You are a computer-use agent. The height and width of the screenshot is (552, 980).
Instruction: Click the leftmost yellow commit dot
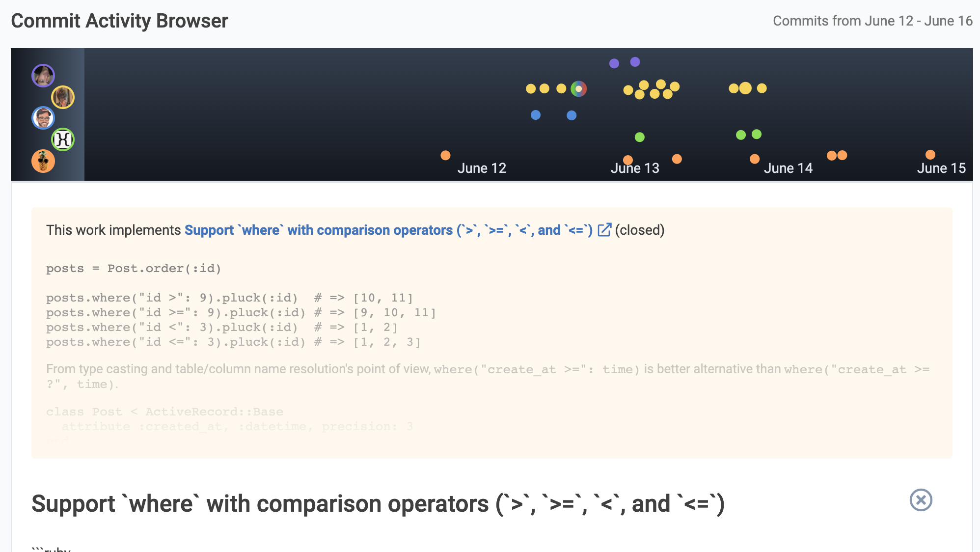(x=531, y=88)
